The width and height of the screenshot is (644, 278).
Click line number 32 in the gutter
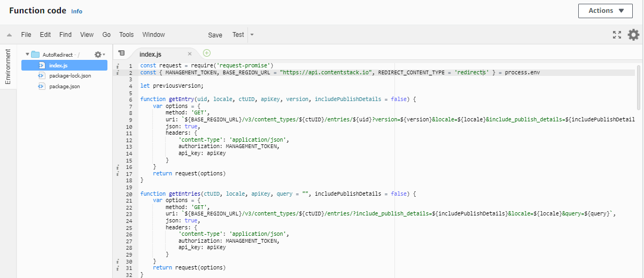click(x=129, y=274)
